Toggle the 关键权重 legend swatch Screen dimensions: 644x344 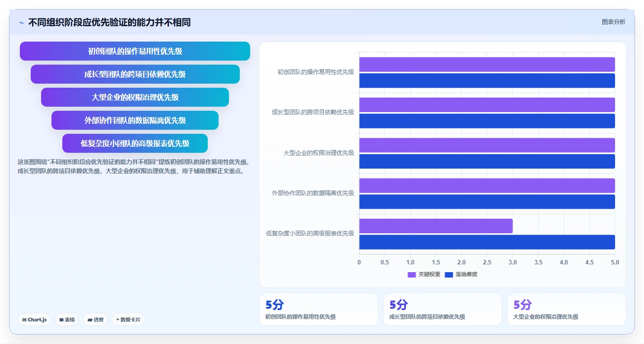coord(411,274)
